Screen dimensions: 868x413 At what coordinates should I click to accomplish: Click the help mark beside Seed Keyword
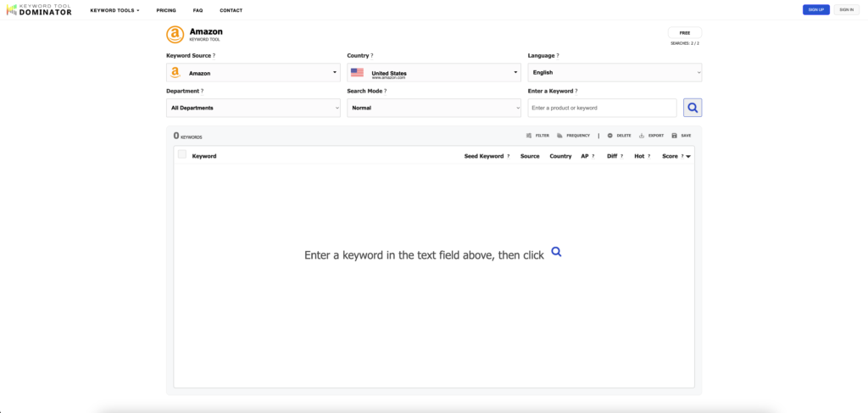click(x=509, y=157)
